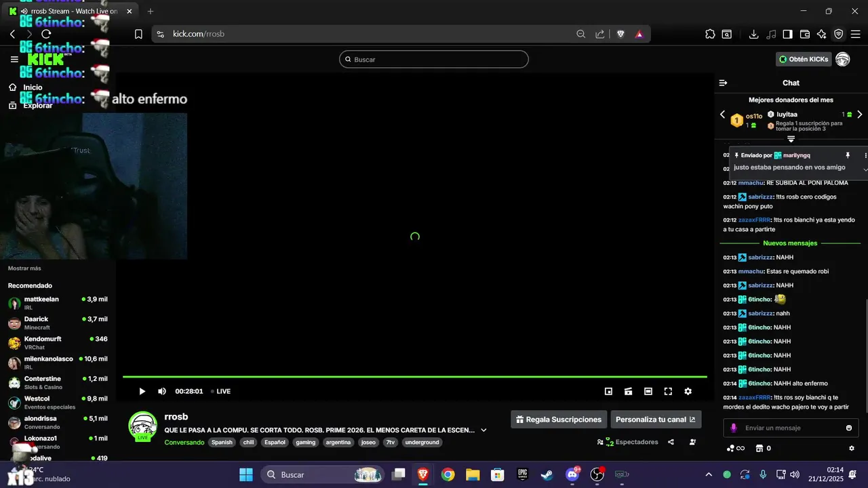Open milenkanolasco IRL channel

(58, 363)
